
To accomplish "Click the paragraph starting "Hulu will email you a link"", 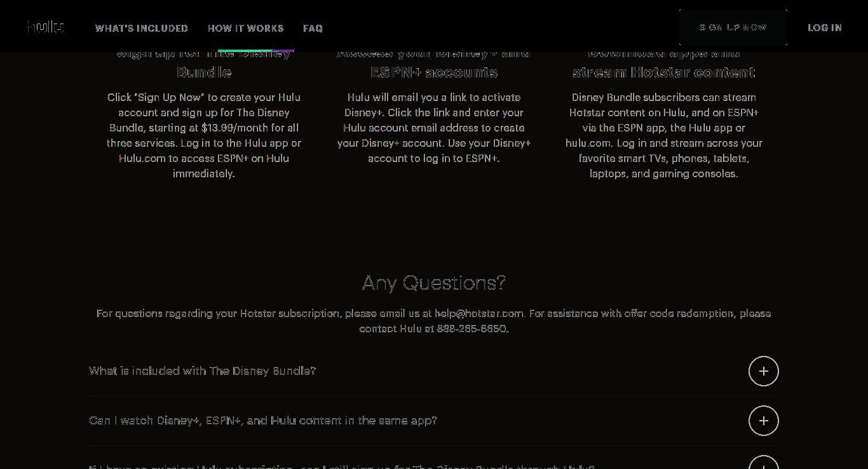I will click(434, 128).
